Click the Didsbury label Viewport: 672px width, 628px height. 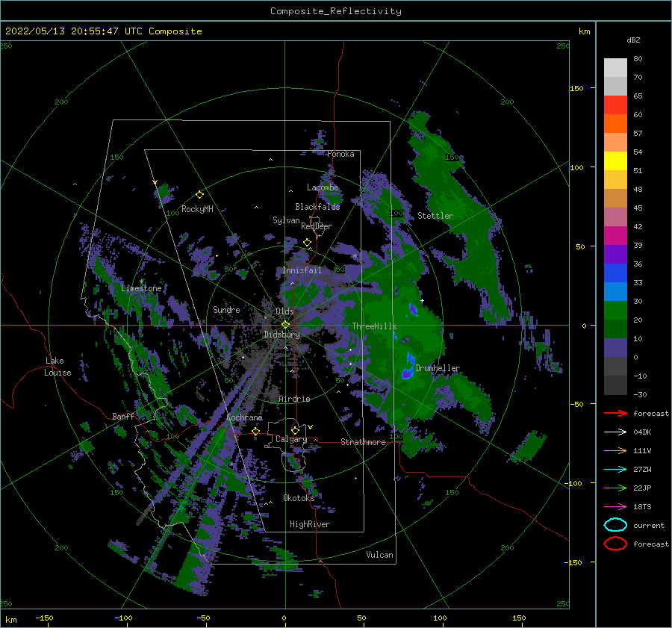282,335
